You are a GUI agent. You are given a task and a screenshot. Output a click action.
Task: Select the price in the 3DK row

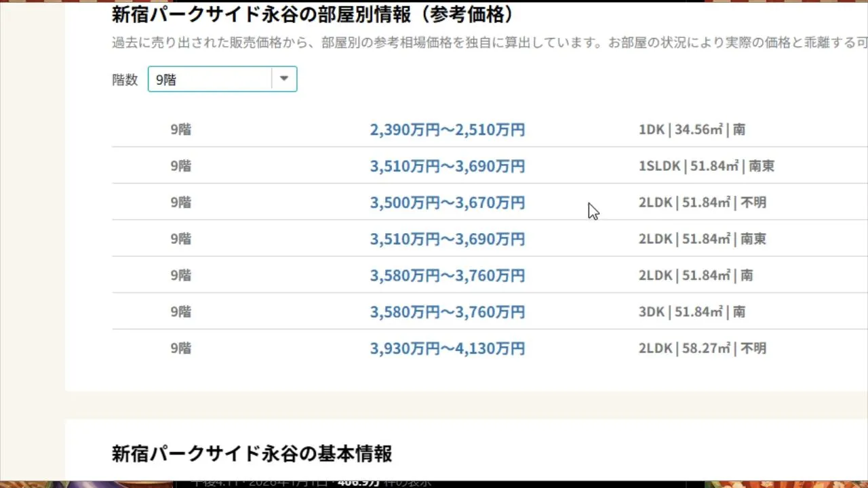[447, 312]
